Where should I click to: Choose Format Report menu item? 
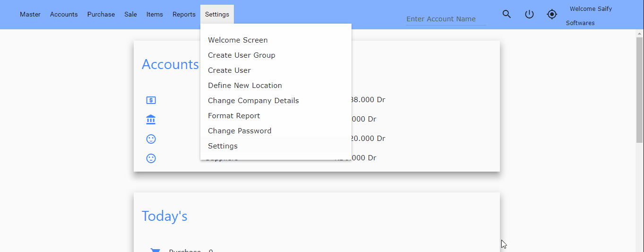tap(234, 116)
